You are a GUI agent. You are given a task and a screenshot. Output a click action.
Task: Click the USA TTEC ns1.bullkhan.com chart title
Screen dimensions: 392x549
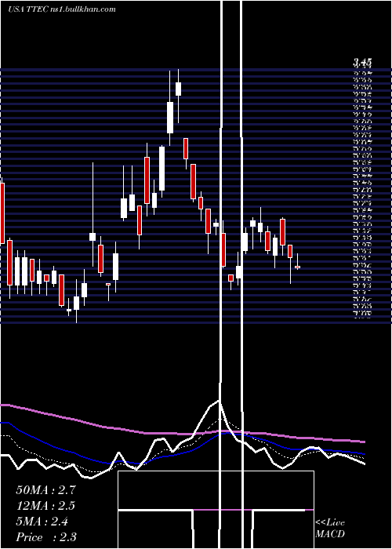62,9
